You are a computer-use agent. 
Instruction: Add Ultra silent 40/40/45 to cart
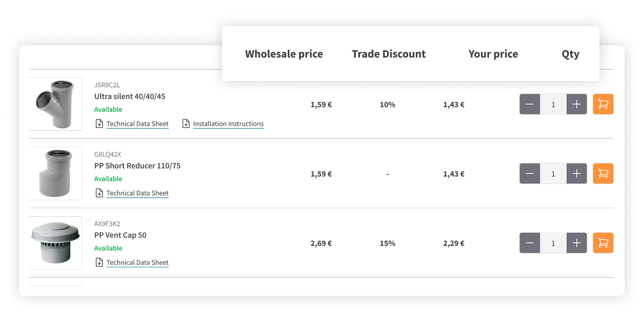pyautogui.click(x=603, y=104)
